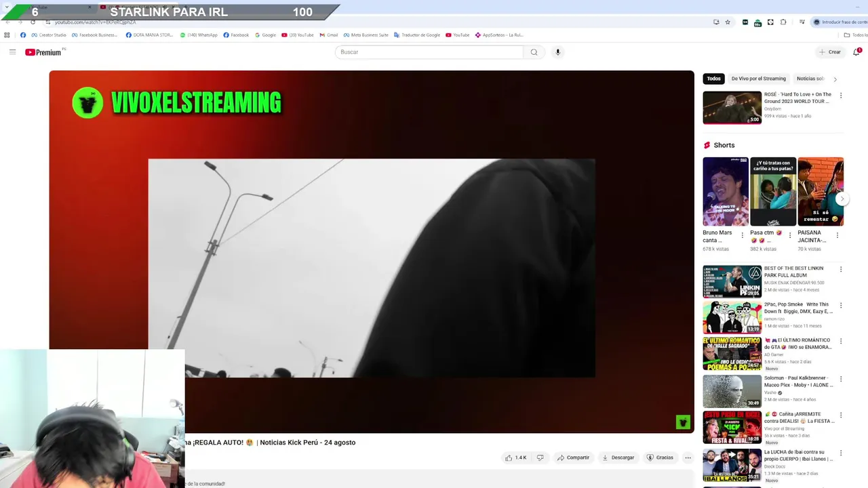Open the Pasa ctm short thumbnail
This screenshot has width=868, height=488.
[773, 192]
